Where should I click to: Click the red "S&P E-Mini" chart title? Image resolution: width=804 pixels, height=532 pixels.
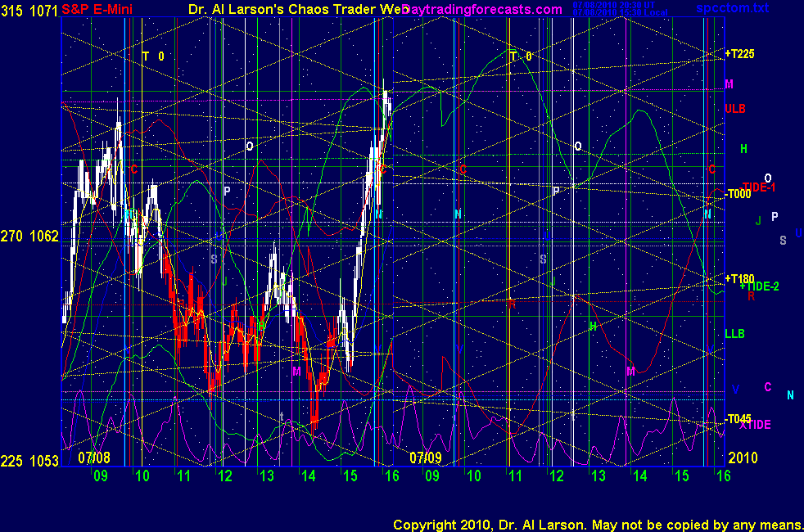[x=97, y=9]
